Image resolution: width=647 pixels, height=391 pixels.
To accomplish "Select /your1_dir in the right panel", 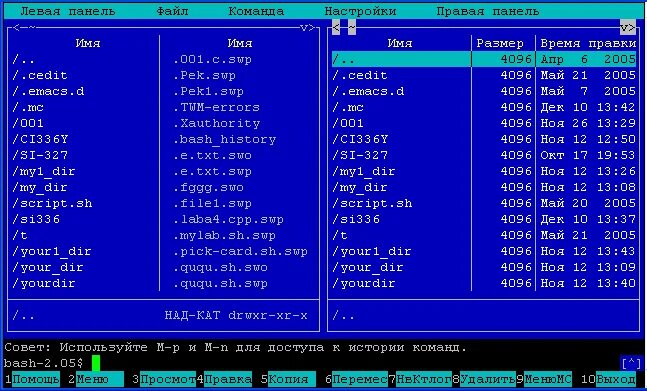I will click(372, 252).
